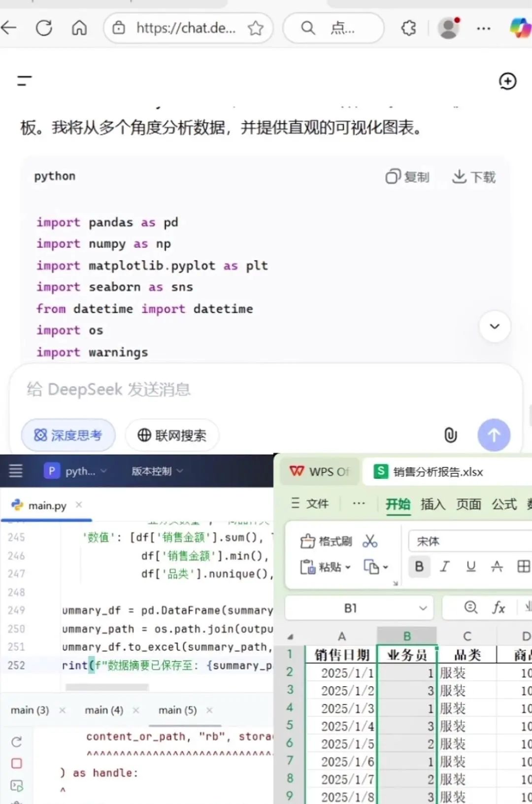Click the blue send message arrow

pyautogui.click(x=494, y=435)
